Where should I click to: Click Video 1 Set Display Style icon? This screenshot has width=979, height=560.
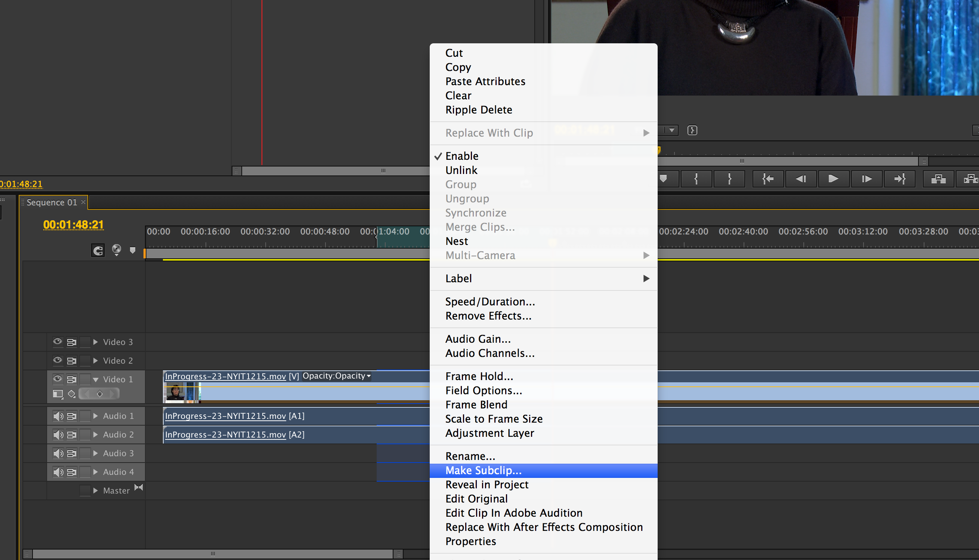tap(58, 393)
